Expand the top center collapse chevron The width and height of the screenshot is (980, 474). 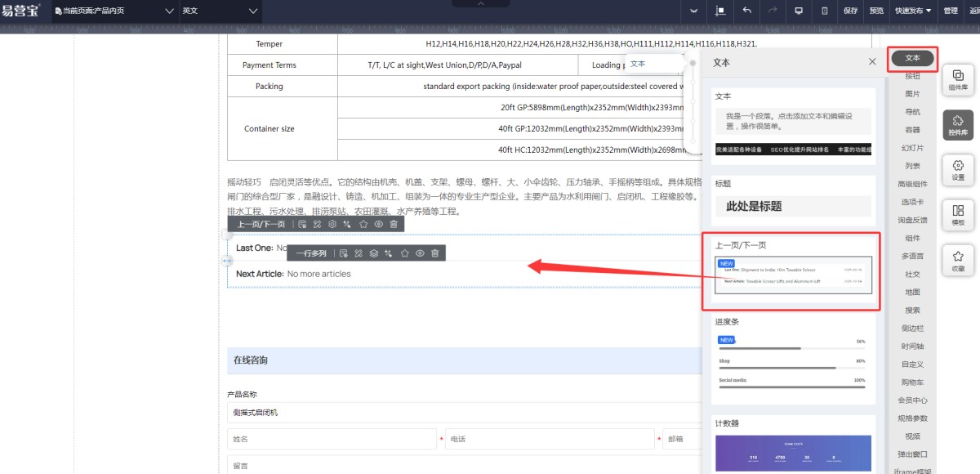point(481,3)
